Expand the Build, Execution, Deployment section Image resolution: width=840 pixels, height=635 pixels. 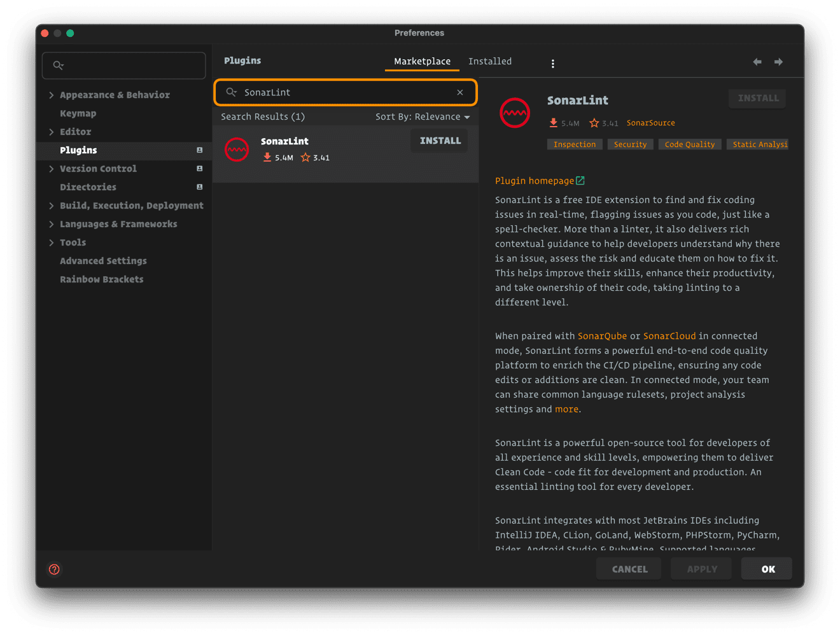52,206
